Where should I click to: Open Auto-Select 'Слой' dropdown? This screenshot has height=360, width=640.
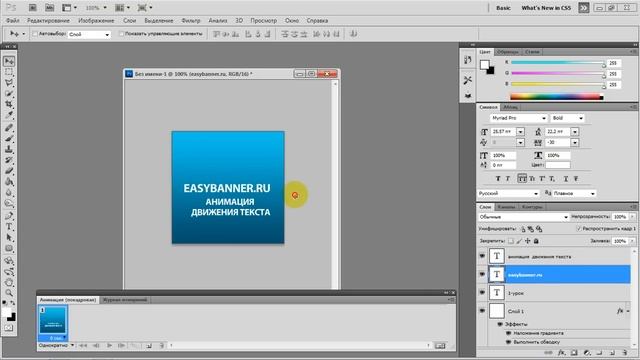pyautogui.click(x=89, y=34)
